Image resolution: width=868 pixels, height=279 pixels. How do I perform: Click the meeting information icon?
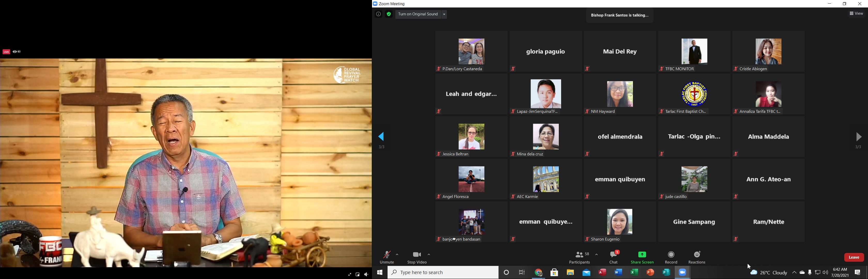click(x=378, y=14)
